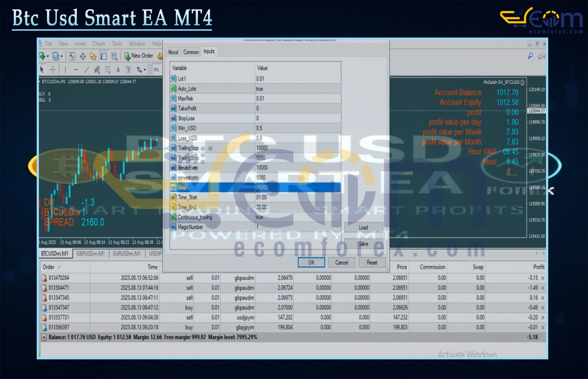The image size is (588, 379).
Task: Open the Navigator folder-star icon
Action: point(93,56)
